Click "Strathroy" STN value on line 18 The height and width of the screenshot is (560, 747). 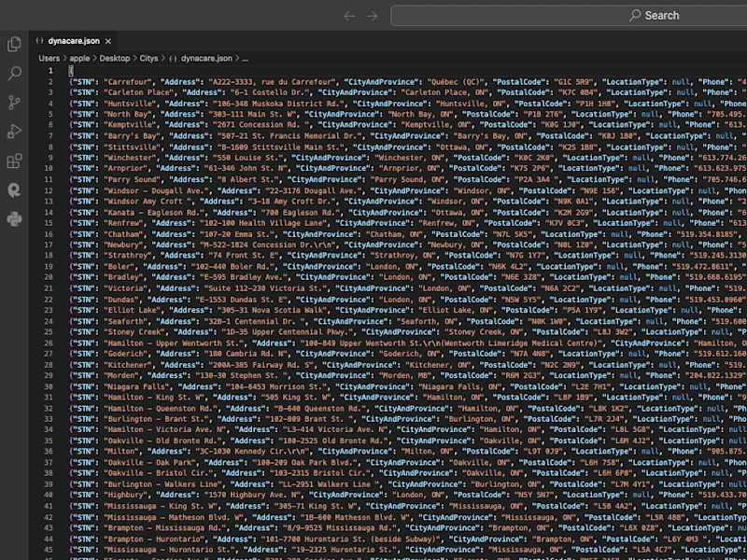tap(128, 256)
